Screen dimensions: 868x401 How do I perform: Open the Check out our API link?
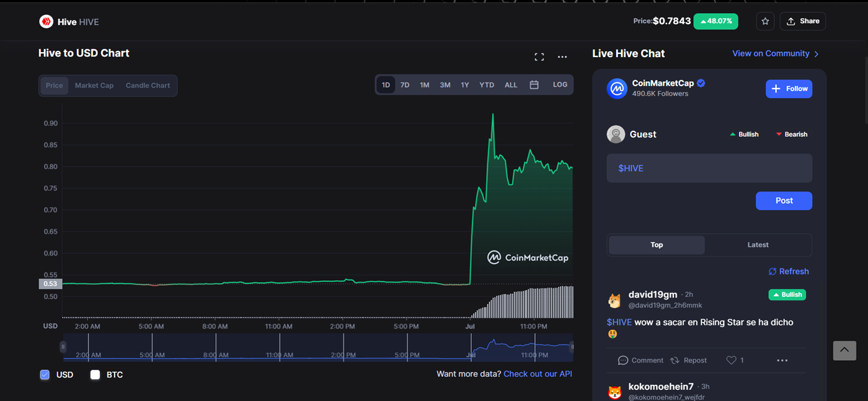pyautogui.click(x=538, y=374)
